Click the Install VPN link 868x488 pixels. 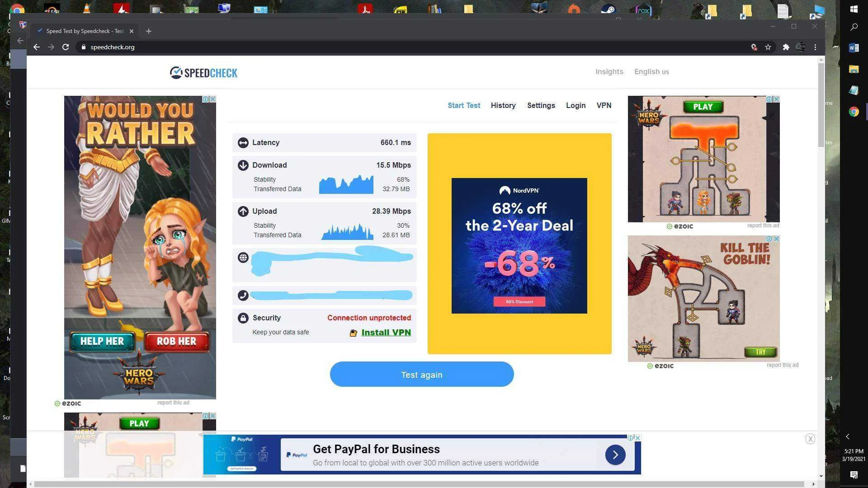click(x=386, y=333)
